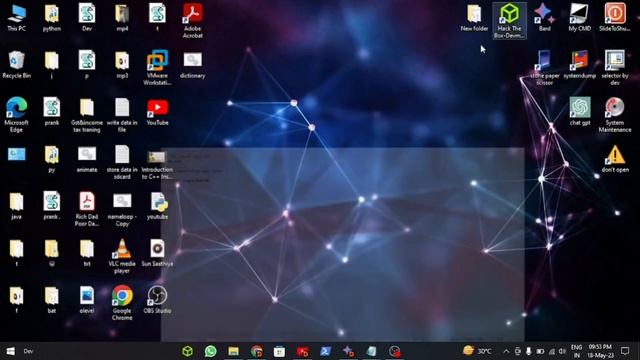This screenshot has height=360, width=640.
Task: Open Hack The Box in the taskbar
Action: 187,351
